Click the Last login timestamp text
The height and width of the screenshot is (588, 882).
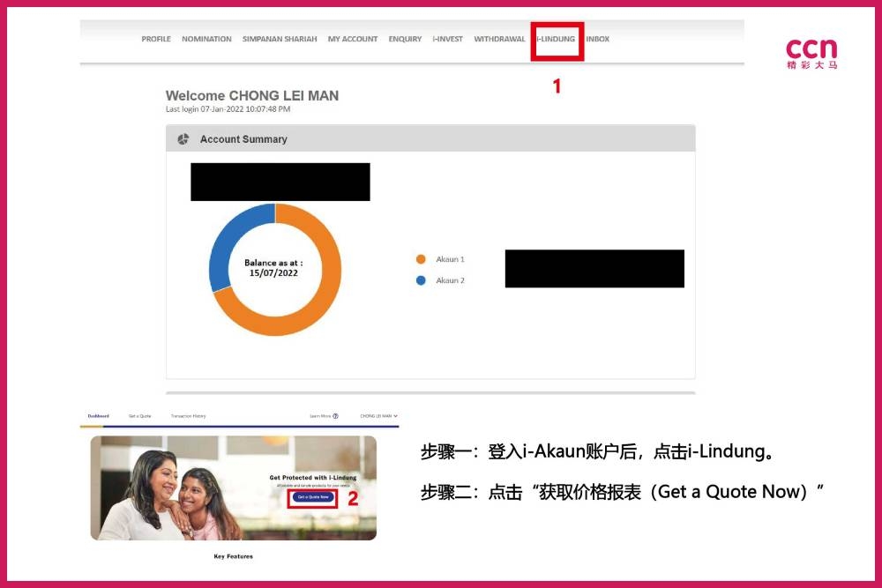(x=228, y=109)
